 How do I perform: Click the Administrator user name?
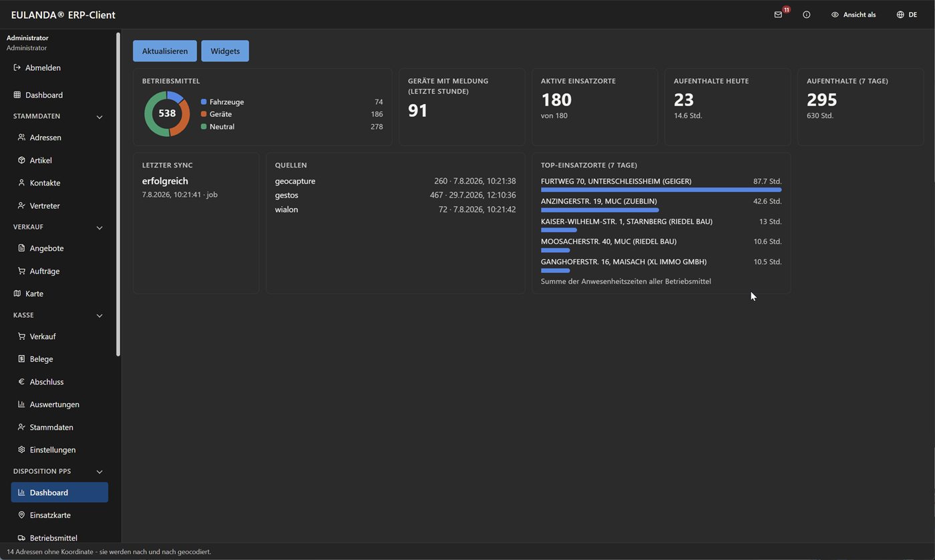[x=27, y=38]
